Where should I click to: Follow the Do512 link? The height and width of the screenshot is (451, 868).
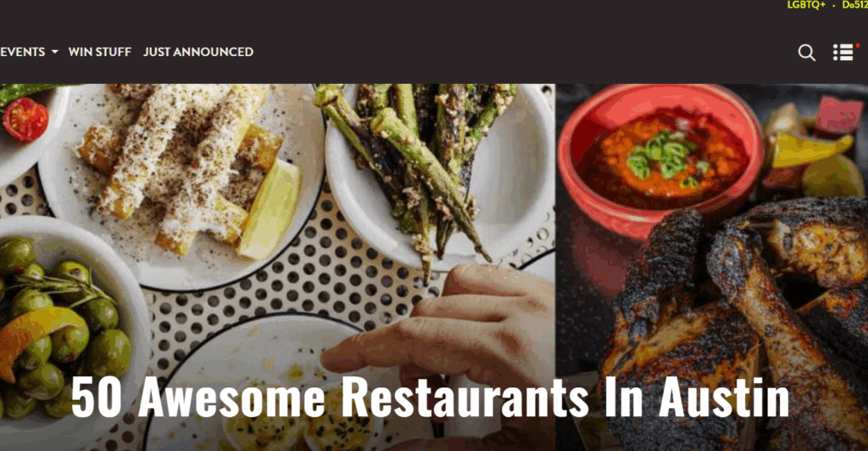[854, 4]
